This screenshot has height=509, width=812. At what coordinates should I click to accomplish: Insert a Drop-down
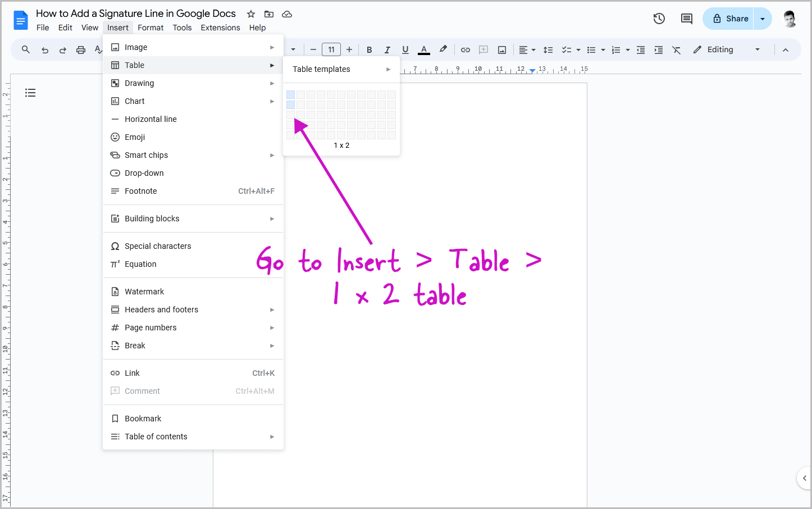(x=193, y=173)
